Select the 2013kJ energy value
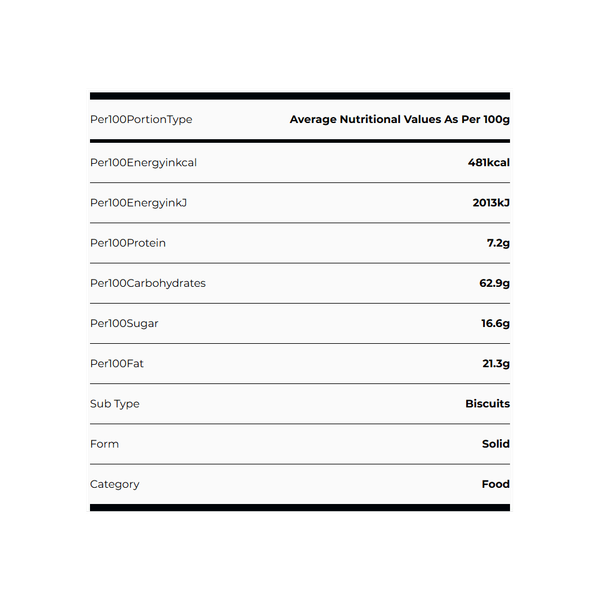Screen dimensions: 600x600 point(491,203)
